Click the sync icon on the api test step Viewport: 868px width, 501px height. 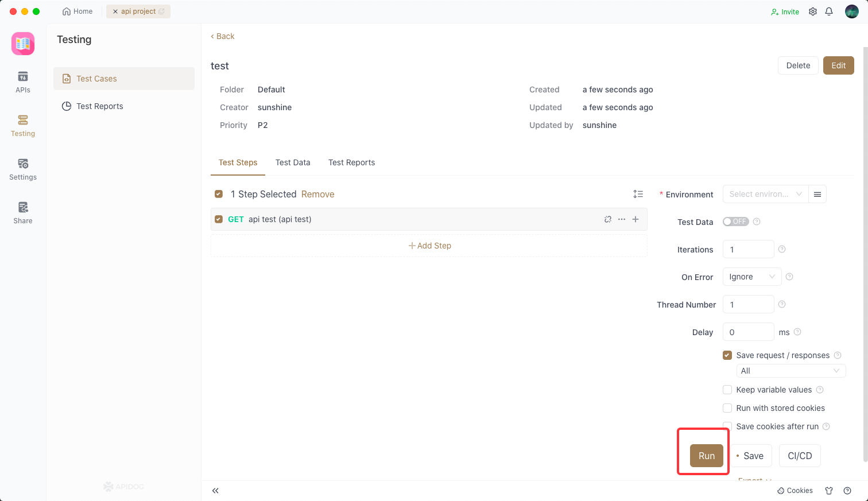click(x=608, y=219)
